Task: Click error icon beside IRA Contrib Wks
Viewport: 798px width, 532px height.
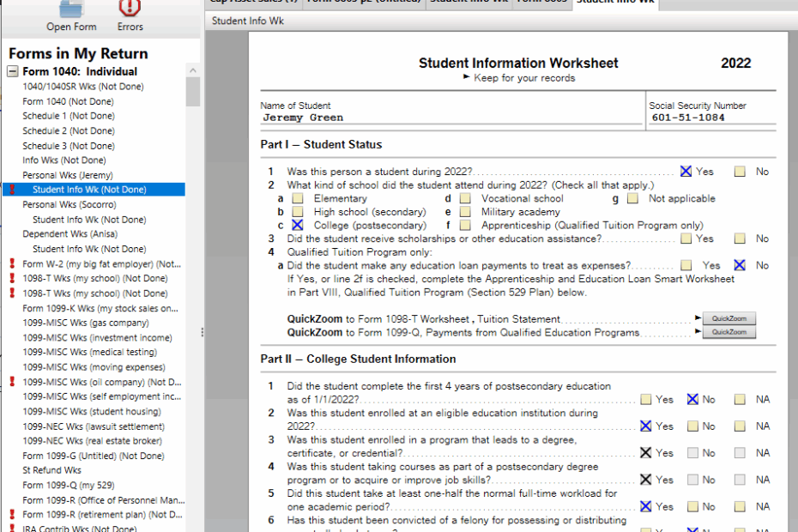Action: tap(11, 529)
